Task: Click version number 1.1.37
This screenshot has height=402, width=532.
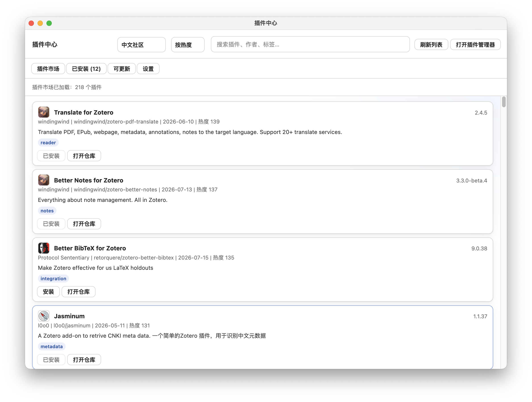Action: pos(480,316)
